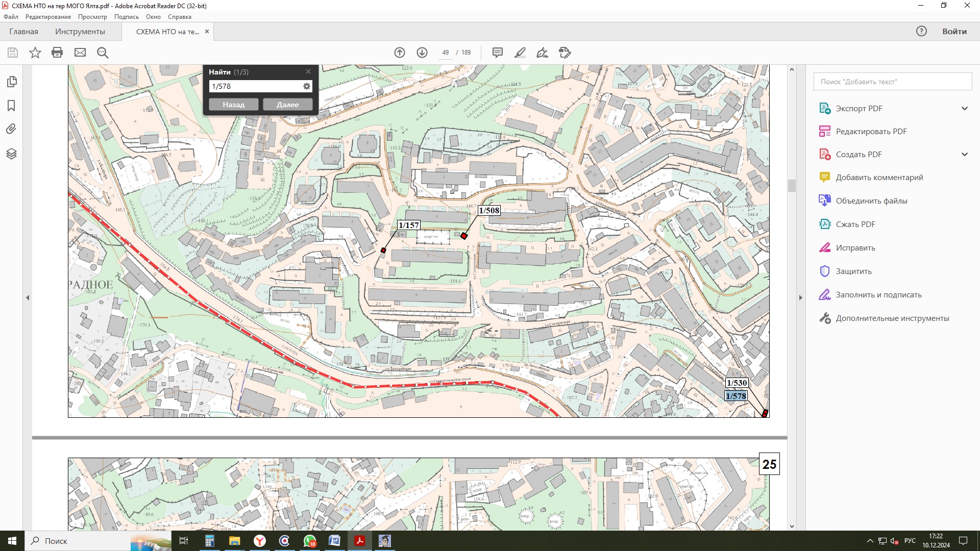The image size is (980, 551).
Task: Switch to the Инструменты tab
Action: point(80,32)
